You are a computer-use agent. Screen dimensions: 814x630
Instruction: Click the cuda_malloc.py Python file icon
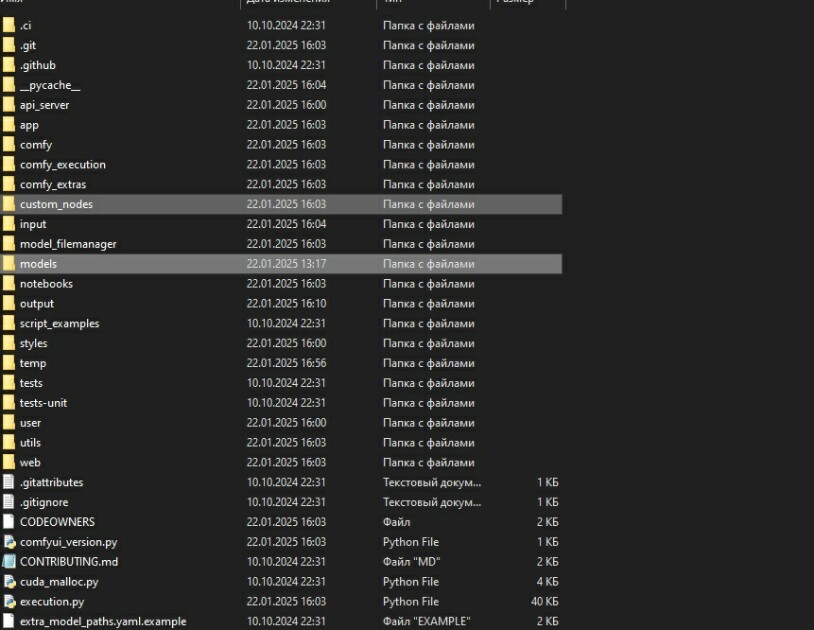point(9,581)
